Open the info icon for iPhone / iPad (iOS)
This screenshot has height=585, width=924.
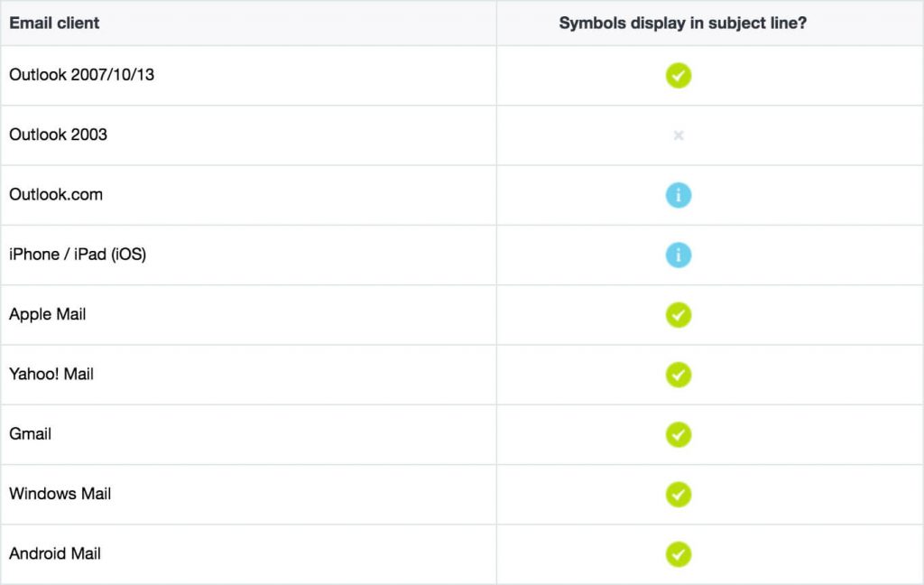point(678,255)
